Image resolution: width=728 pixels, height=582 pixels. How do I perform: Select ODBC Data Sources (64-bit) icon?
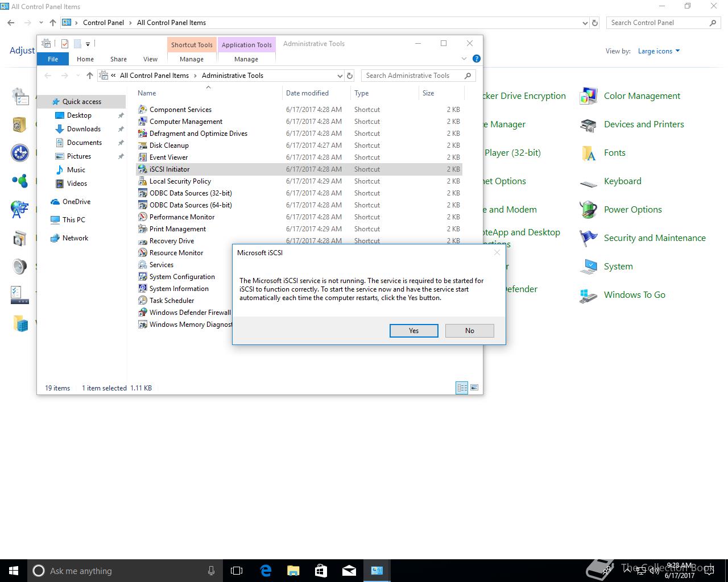[143, 205]
